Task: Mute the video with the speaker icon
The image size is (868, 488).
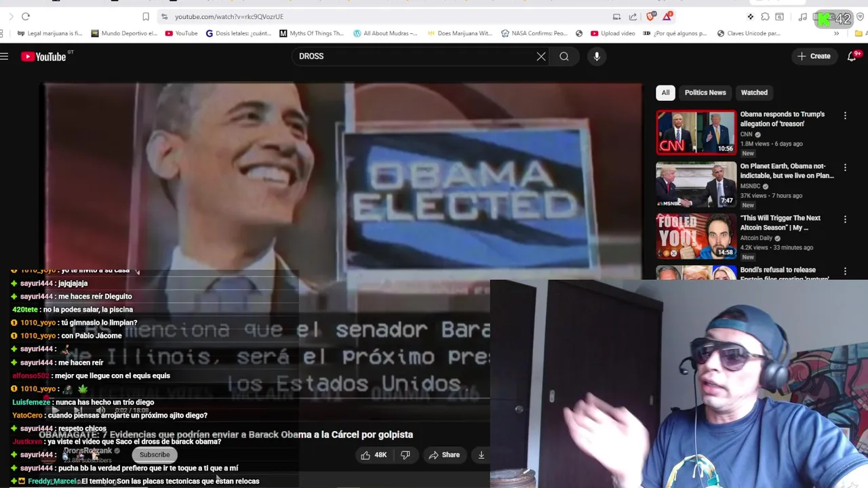Action: click(x=100, y=410)
